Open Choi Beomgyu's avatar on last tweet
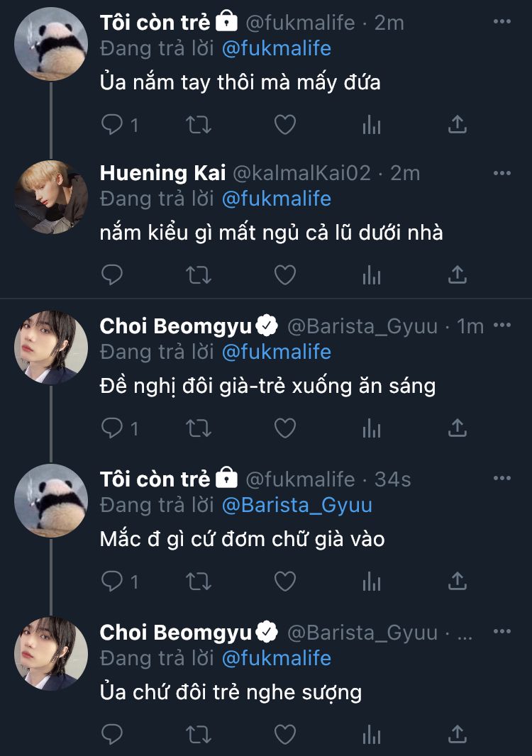The height and width of the screenshot is (756, 532). point(51,652)
